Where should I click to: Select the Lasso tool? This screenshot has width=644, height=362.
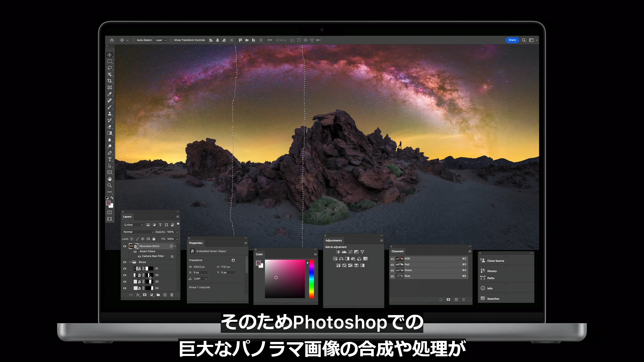(x=109, y=68)
